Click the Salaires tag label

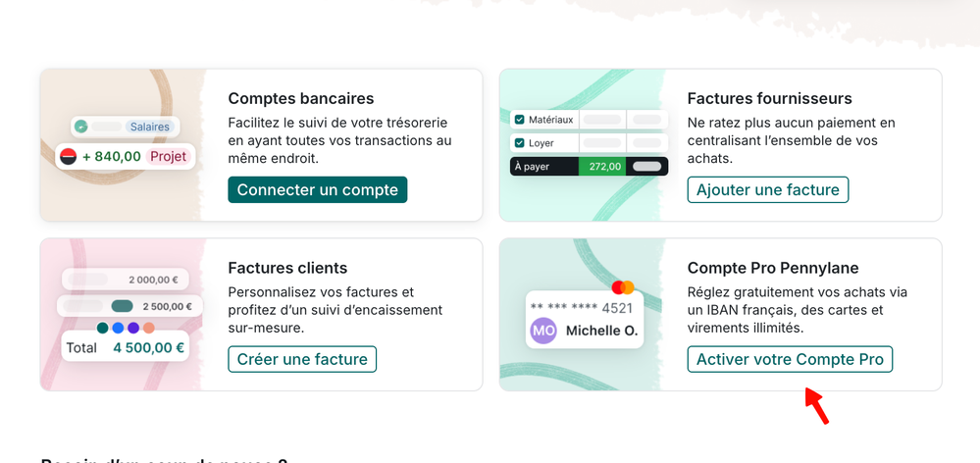150,127
